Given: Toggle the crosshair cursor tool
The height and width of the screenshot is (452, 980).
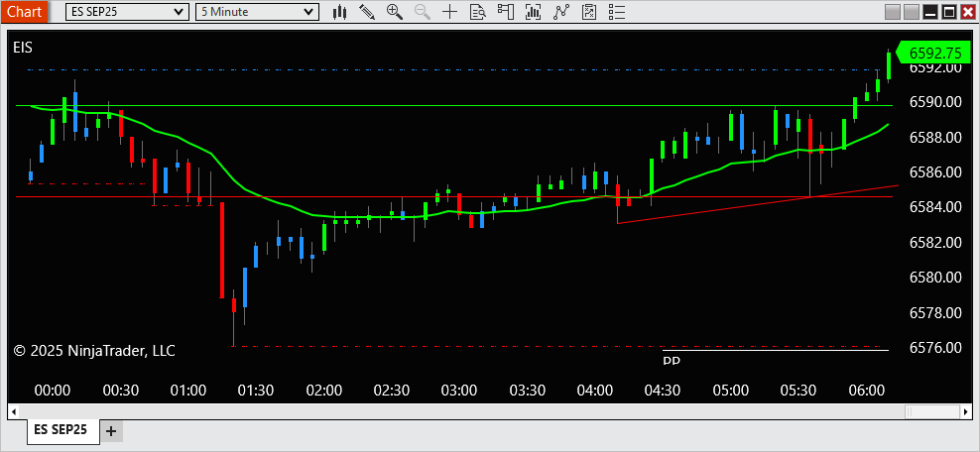Looking at the screenshot, I should pyautogui.click(x=449, y=11).
